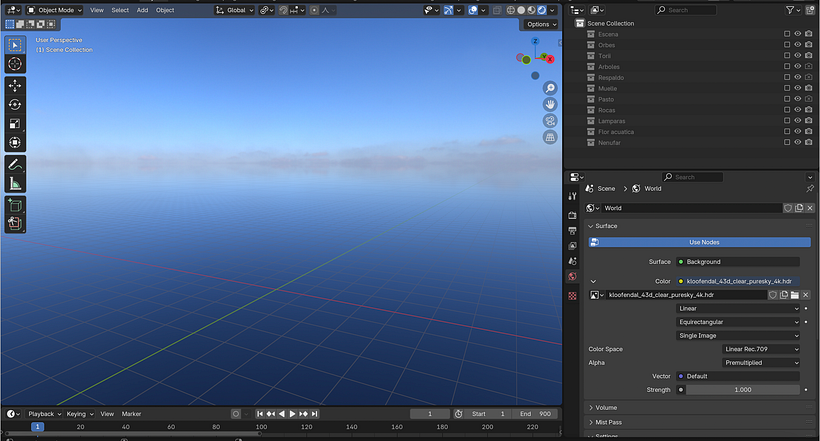Open the Add menu
Image resolution: width=820 pixels, height=441 pixels.
click(x=142, y=10)
